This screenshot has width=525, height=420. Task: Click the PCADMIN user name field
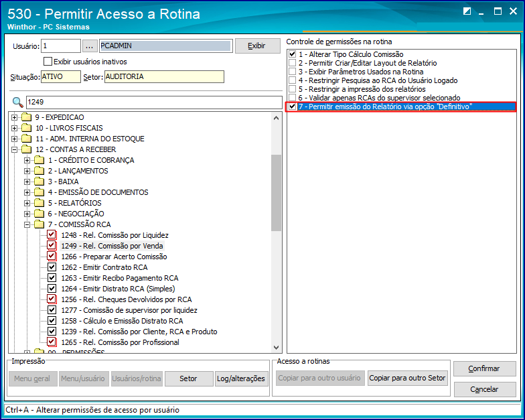pyautogui.click(x=165, y=46)
